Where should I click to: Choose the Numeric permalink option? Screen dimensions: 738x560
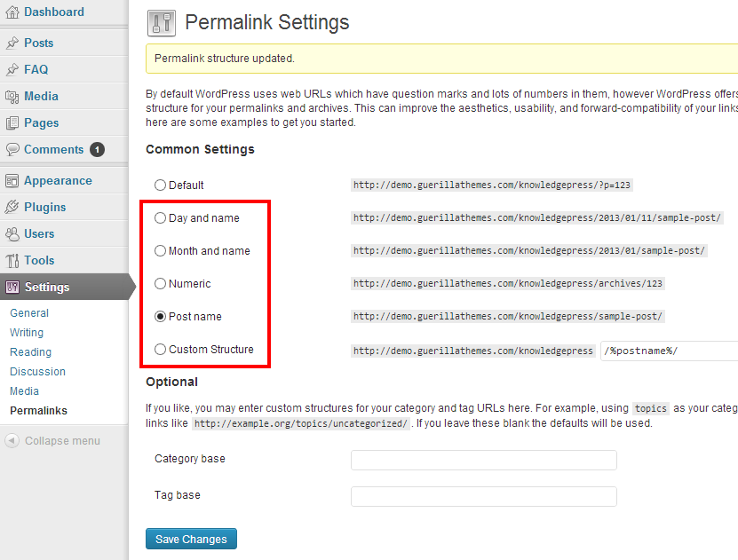point(160,283)
